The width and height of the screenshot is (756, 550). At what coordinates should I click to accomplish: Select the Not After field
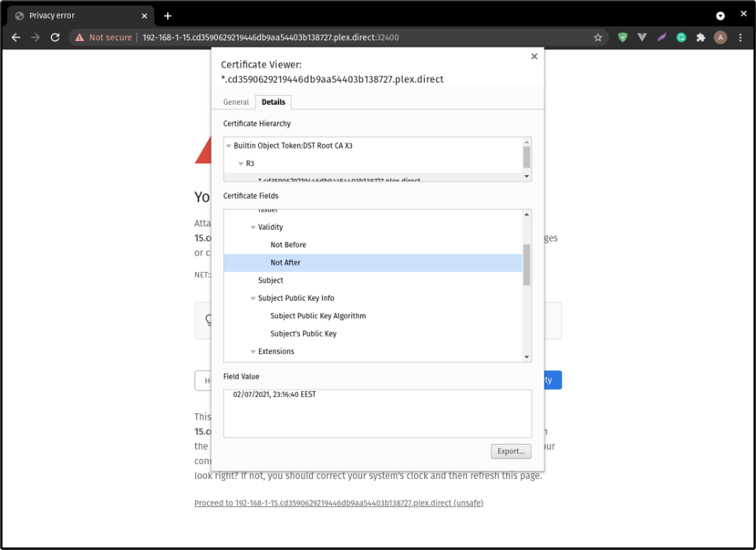click(373, 263)
